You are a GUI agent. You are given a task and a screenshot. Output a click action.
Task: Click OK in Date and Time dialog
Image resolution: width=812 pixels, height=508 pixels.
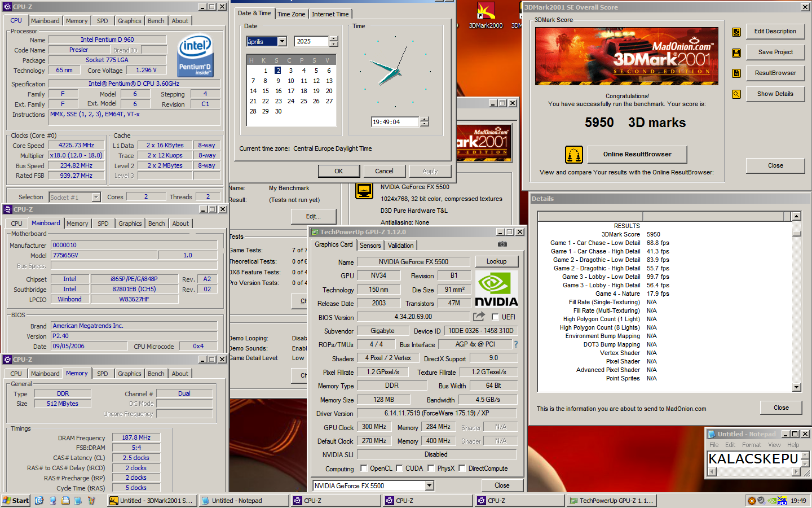[339, 171]
